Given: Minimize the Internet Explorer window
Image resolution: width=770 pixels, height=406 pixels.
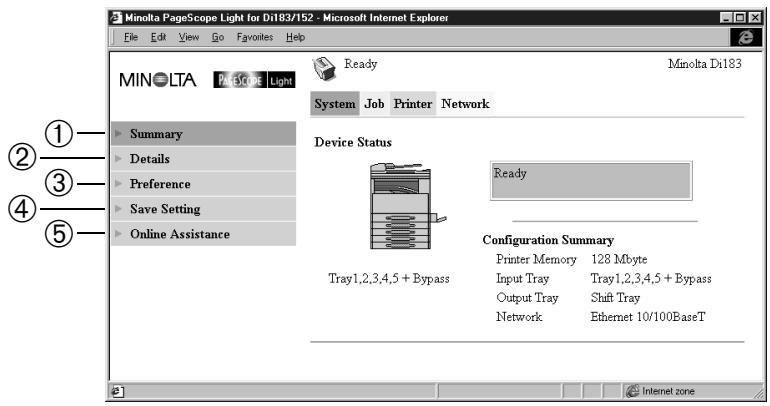Looking at the screenshot, I should coord(726,18).
